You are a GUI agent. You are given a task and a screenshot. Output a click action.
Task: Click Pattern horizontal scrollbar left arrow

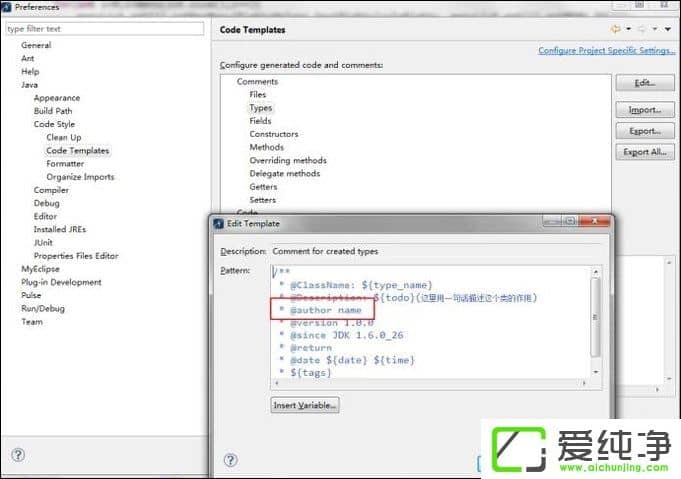[277, 383]
